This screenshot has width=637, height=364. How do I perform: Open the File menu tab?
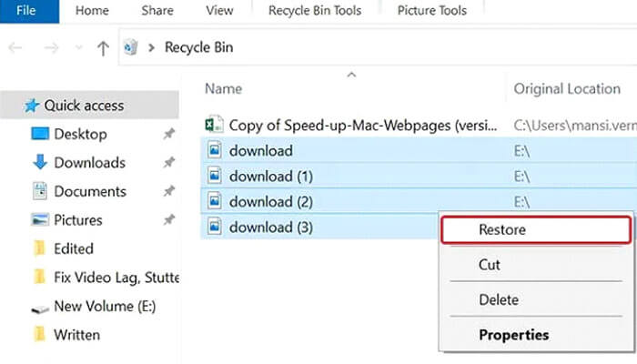pos(27,11)
